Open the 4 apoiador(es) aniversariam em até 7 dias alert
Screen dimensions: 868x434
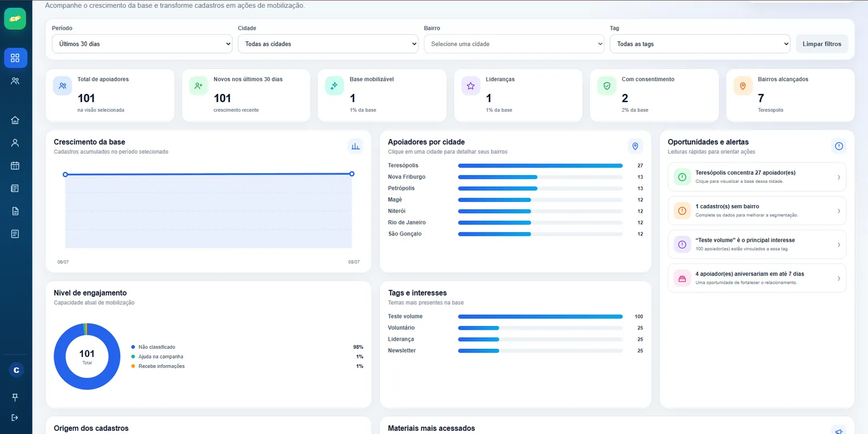[757, 278]
